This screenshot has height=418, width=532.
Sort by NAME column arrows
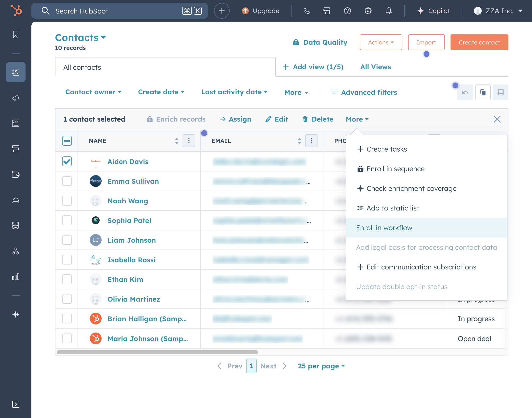177,141
